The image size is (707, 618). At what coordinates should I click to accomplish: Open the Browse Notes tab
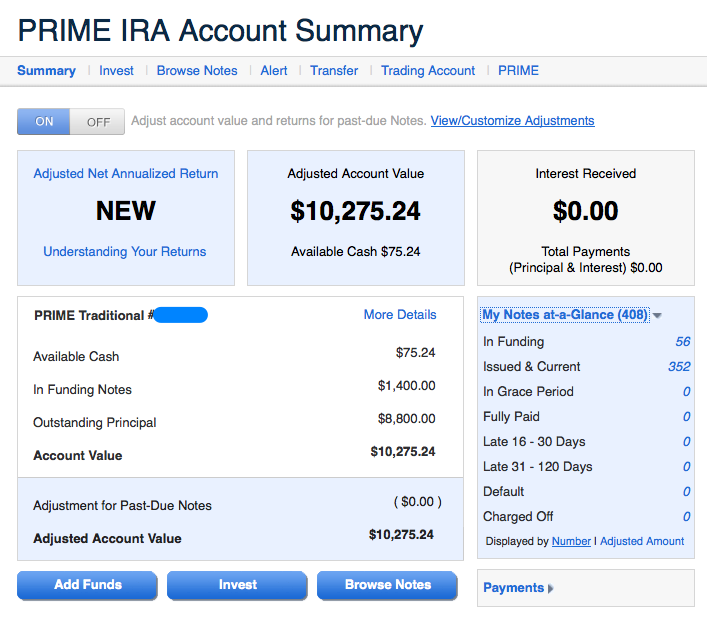(x=197, y=71)
